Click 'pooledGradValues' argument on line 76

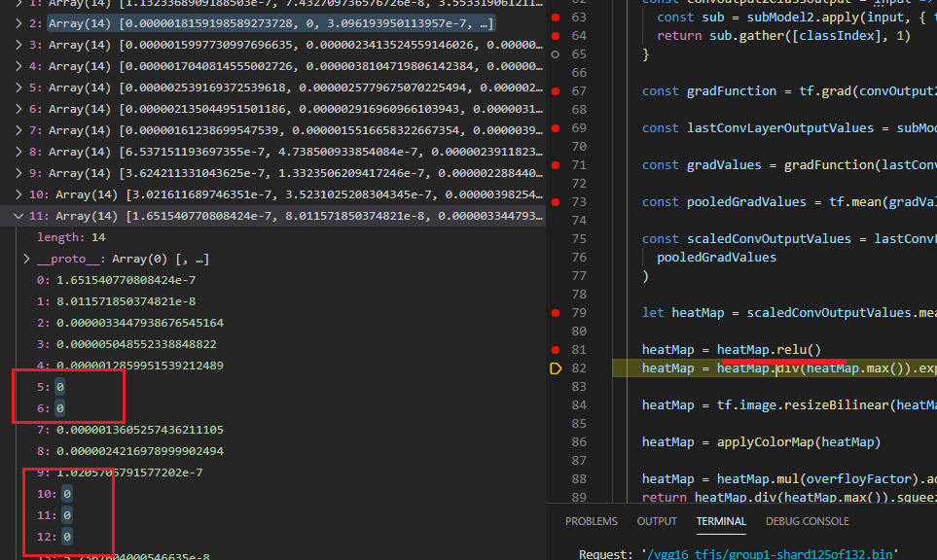[x=716, y=258]
